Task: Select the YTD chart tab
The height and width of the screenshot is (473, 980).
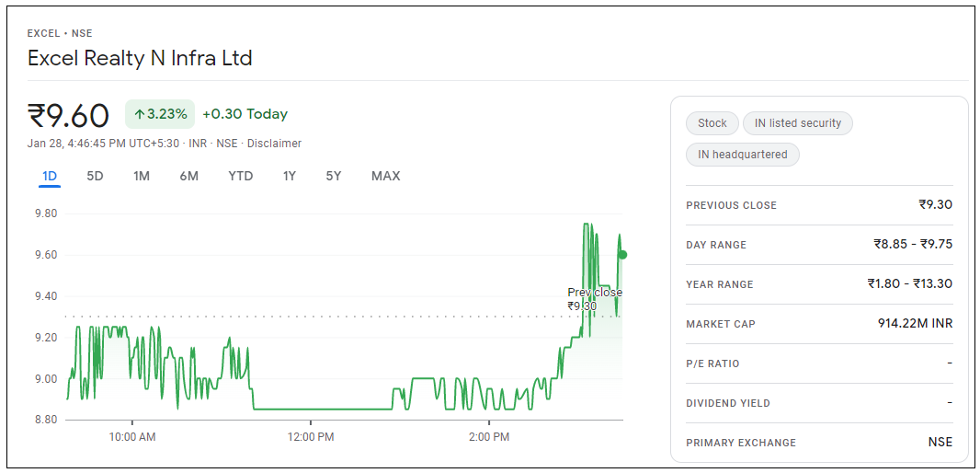Action: point(241,176)
